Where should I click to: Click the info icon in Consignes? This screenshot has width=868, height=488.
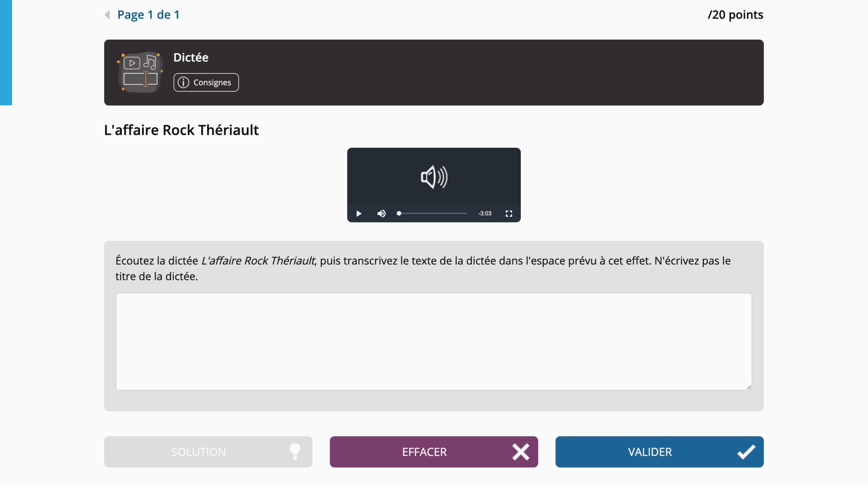click(x=183, y=82)
